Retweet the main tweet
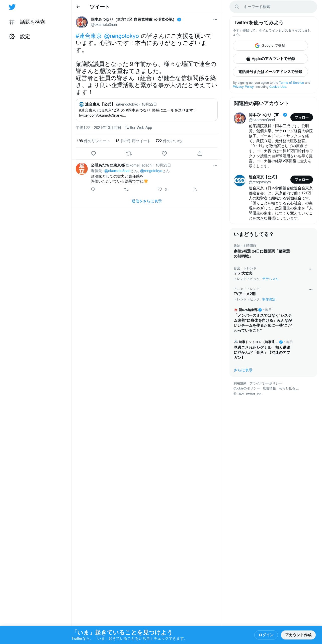322x644 pixels. [x=129, y=153]
